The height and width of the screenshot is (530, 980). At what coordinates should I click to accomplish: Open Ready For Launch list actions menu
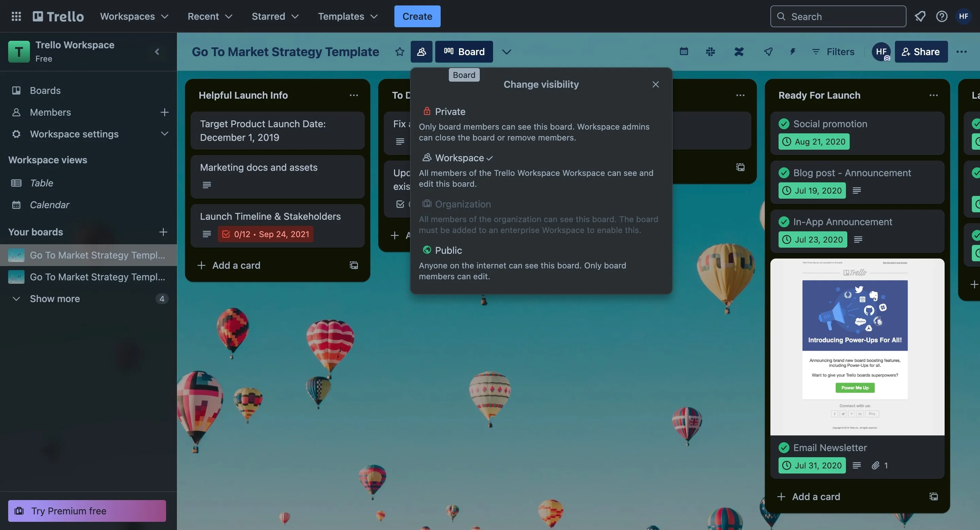(x=933, y=95)
